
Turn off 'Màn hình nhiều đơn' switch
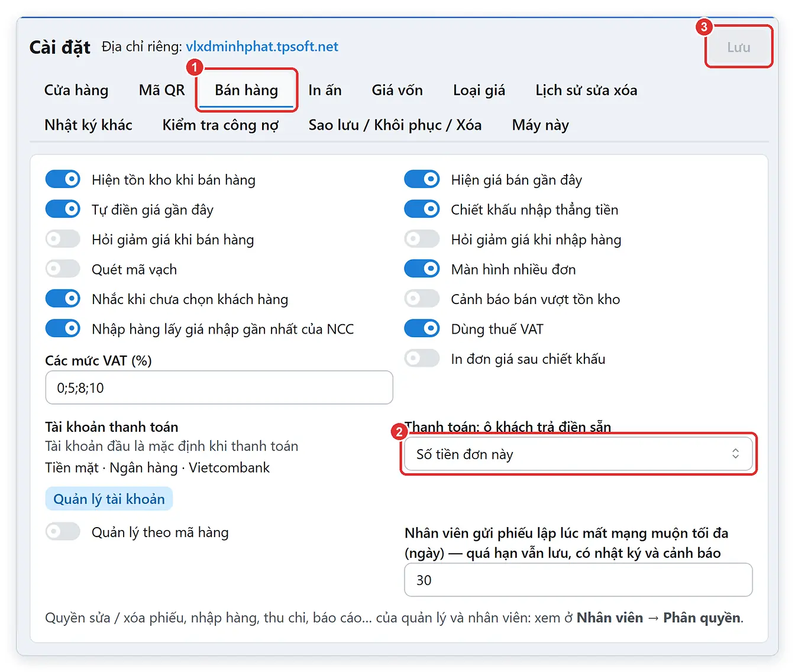422,269
